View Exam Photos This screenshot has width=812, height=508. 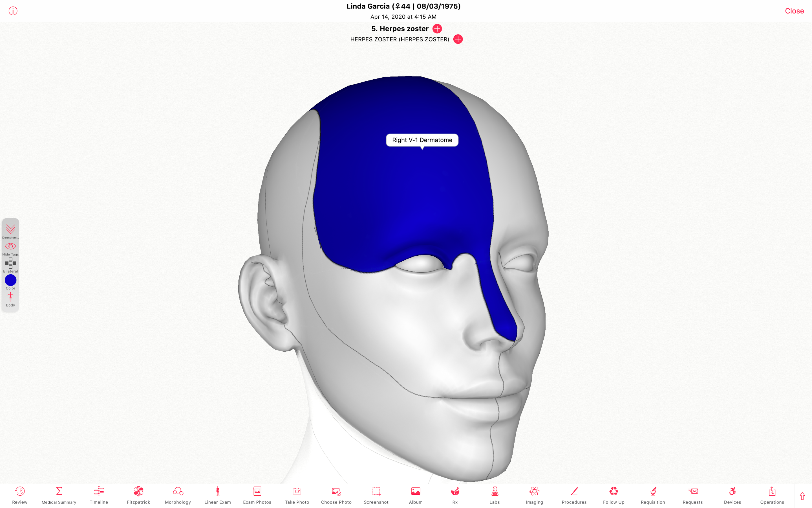[x=257, y=495]
